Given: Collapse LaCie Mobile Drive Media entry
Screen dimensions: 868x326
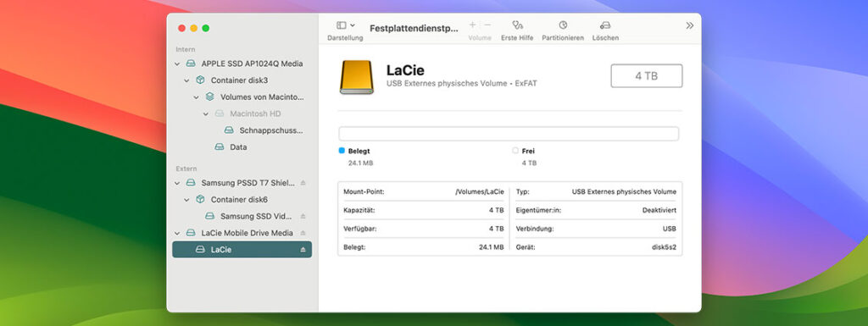Looking at the screenshot, I should point(177,233).
